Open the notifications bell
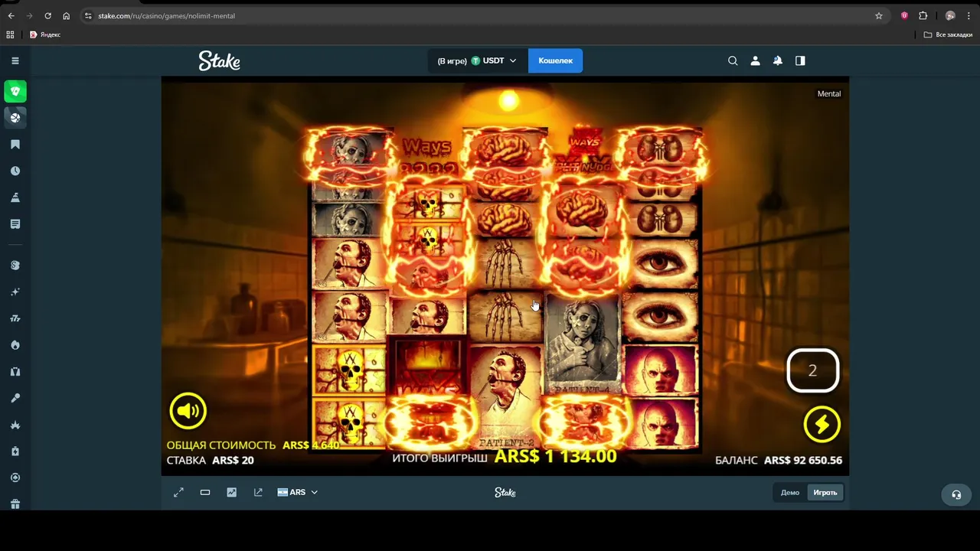Screen dimensions: 980x551 [x=778, y=60]
